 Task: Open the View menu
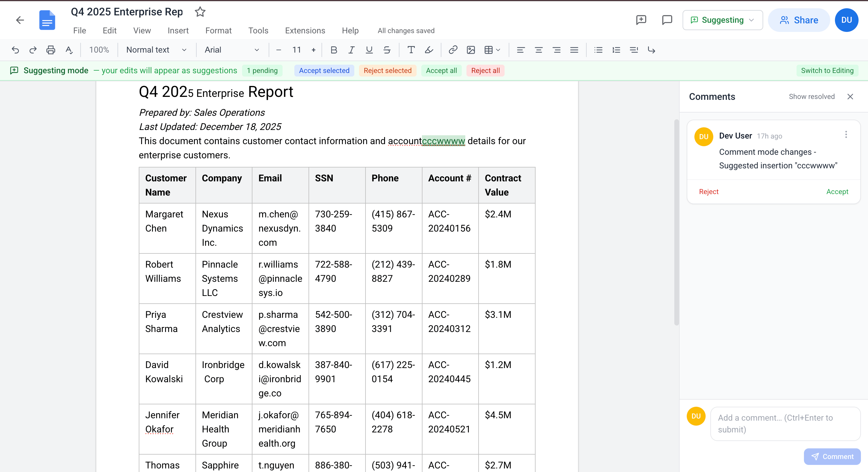[x=142, y=31]
